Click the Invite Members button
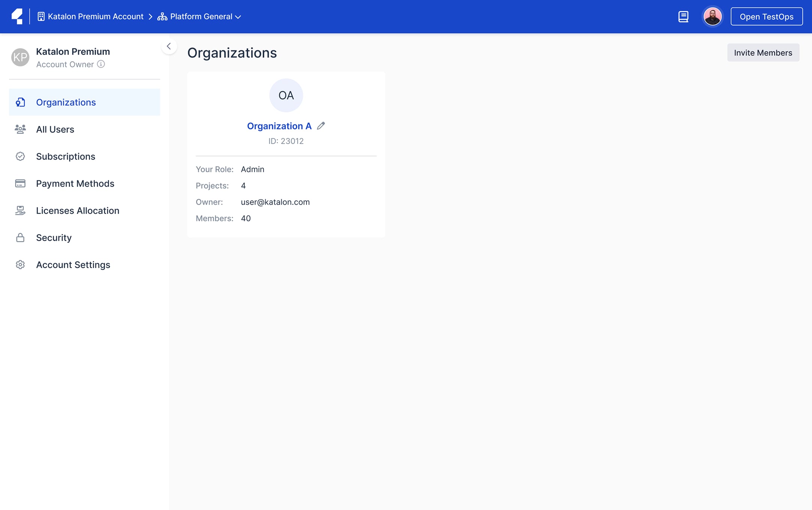This screenshot has width=812, height=510. coord(763,52)
